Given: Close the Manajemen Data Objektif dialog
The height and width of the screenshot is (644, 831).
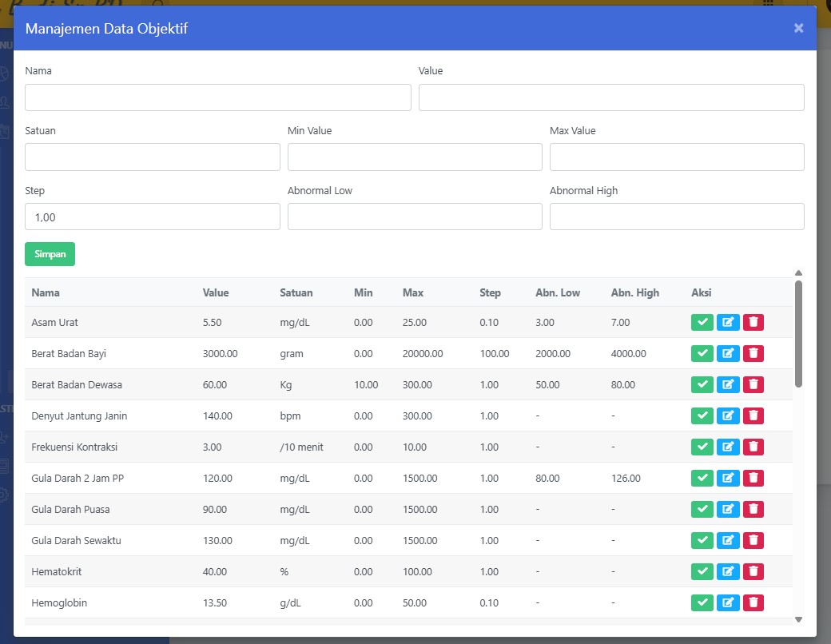Looking at the screenshot, I should coord(798,29).
